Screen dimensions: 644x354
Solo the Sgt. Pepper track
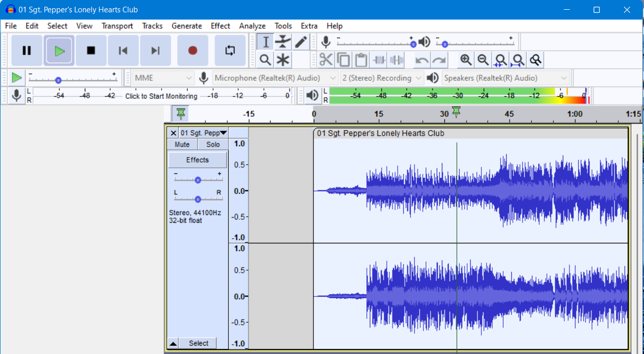(212, 144)
